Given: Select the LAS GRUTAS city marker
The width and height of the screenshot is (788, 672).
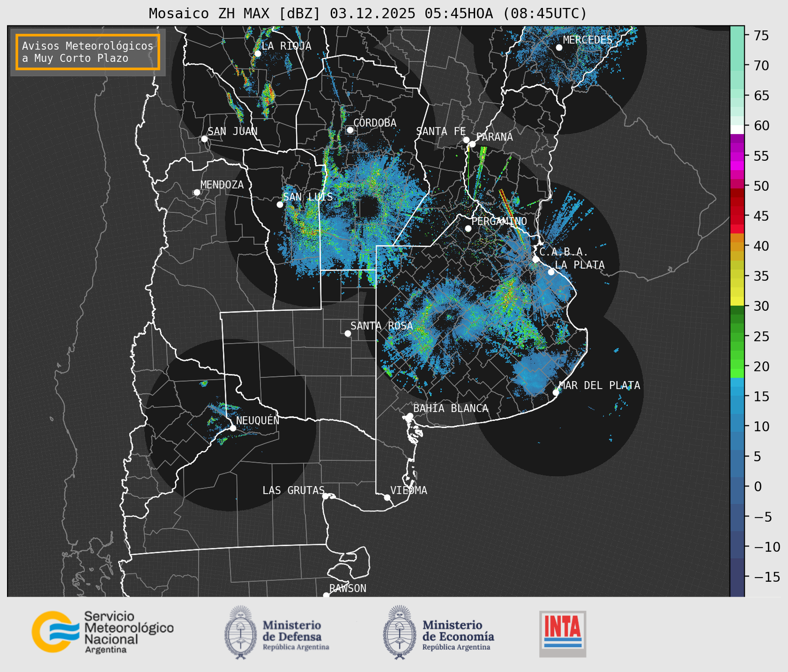Looking at the screenshot, I should click(x=326, y=496).
